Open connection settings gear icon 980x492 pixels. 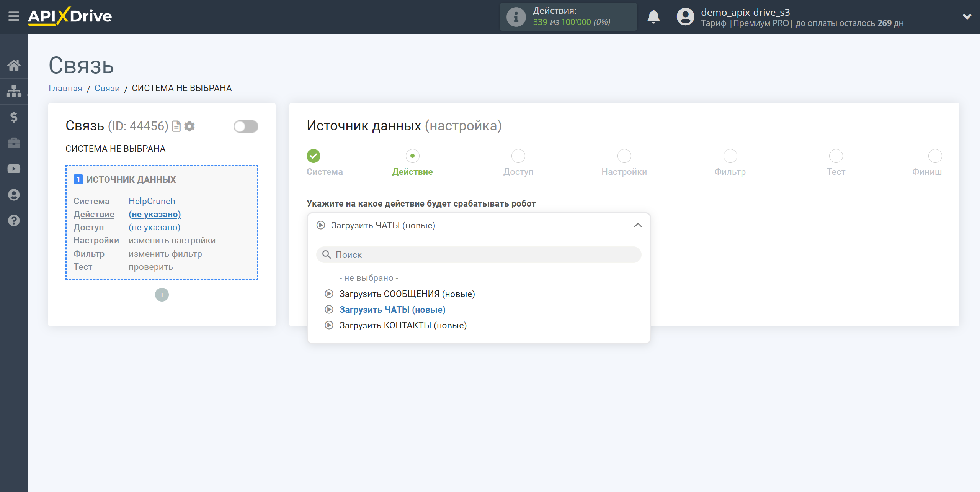(189, 126)
